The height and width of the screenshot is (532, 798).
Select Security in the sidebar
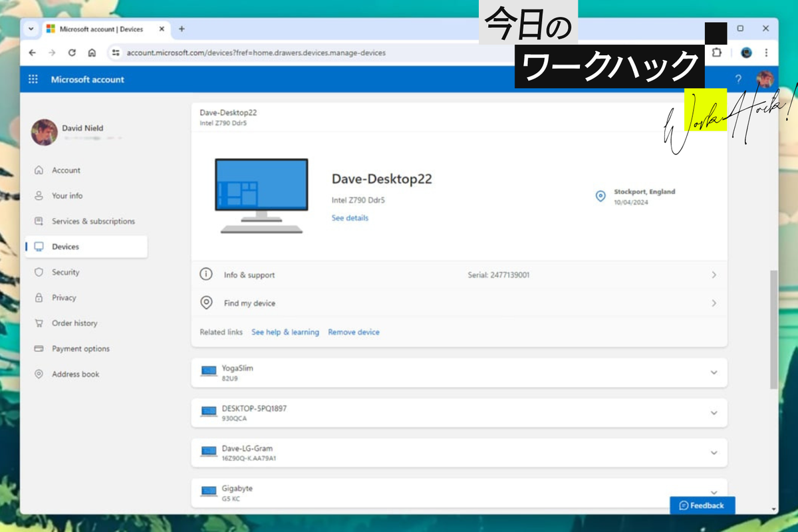(65, 272)
